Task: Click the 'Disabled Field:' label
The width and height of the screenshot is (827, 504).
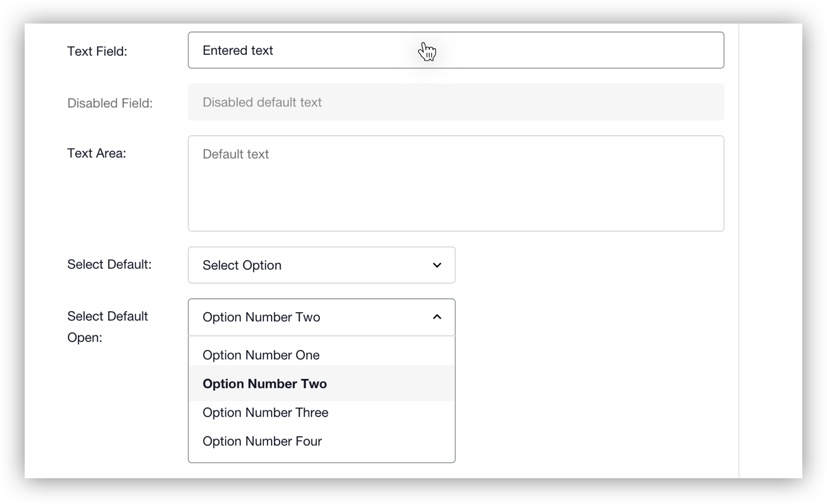Action: pos(110,103)
